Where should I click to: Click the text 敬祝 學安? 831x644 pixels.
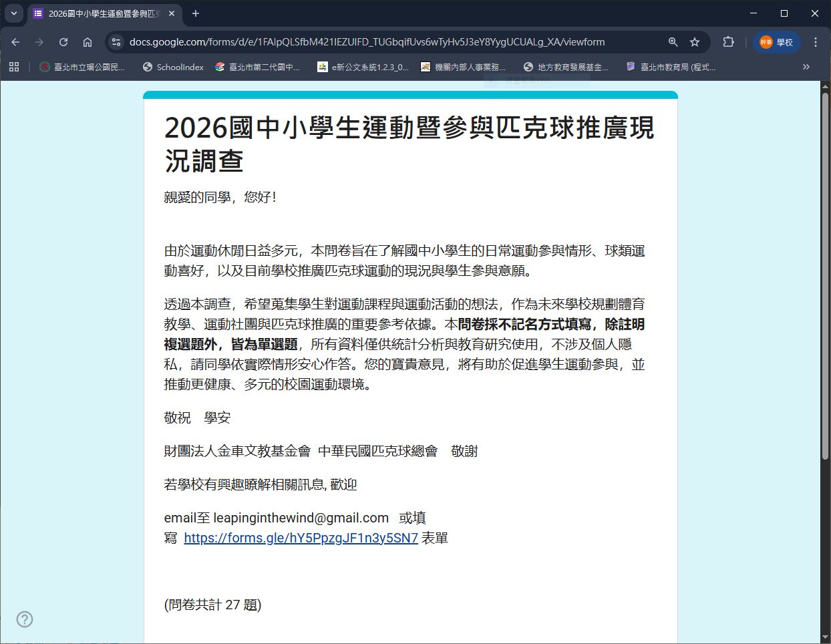pyautogui.click(x=197, y=418)
